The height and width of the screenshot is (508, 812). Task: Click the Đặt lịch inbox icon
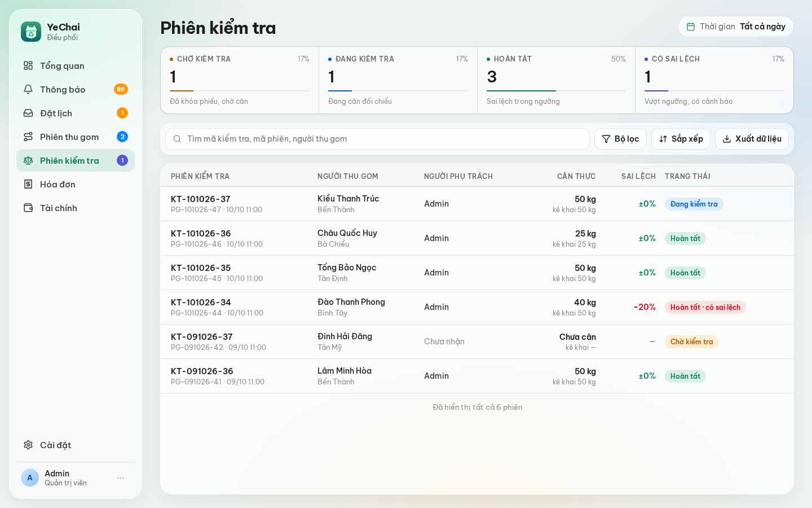(x=28, y=113)
